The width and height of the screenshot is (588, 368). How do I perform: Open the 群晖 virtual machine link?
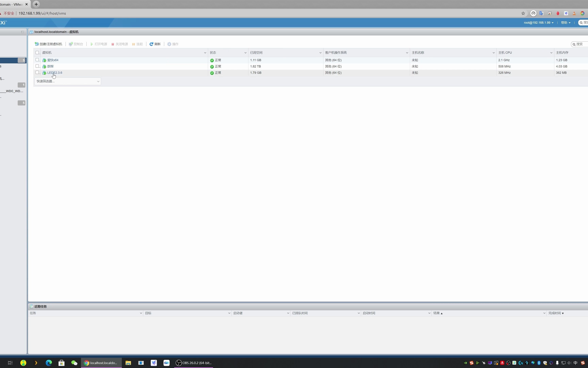click(50, 66)
